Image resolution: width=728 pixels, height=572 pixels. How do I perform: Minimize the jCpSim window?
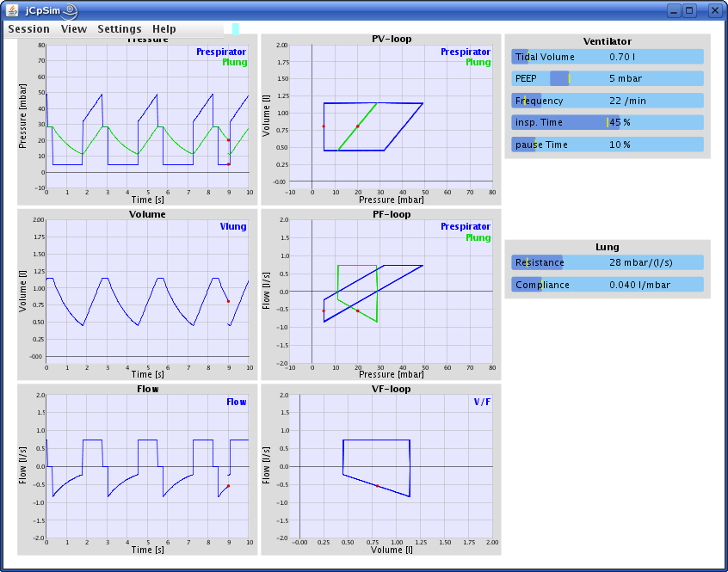(x=674, y=10)
